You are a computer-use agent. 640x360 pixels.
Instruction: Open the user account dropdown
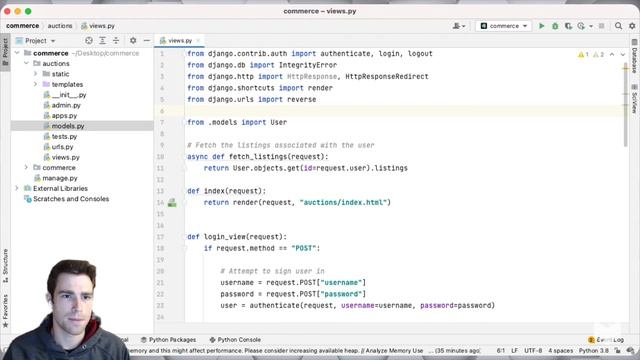point(459,26)
